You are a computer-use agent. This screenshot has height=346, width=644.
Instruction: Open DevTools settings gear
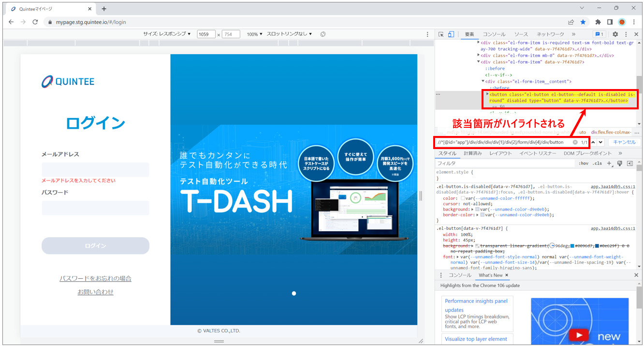tap(615, 34)
